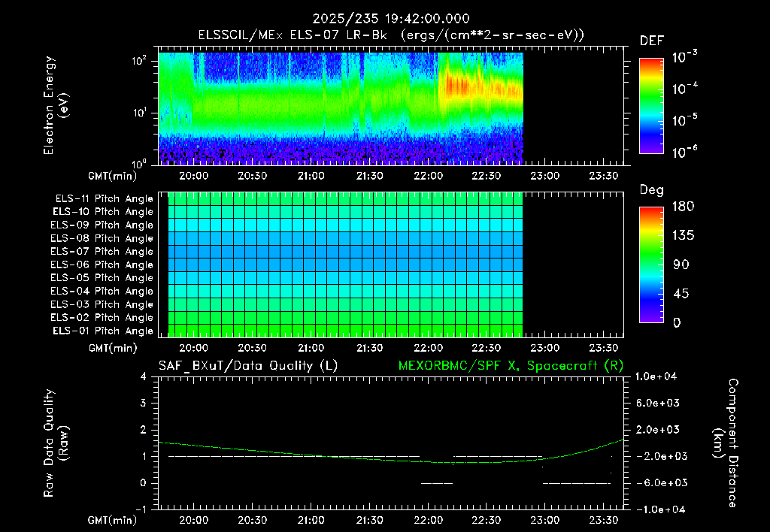The height and width of the screenshot is (532, 770).
Task: Click the 10^-6 value on DEF scale
Action: point(684,152)
